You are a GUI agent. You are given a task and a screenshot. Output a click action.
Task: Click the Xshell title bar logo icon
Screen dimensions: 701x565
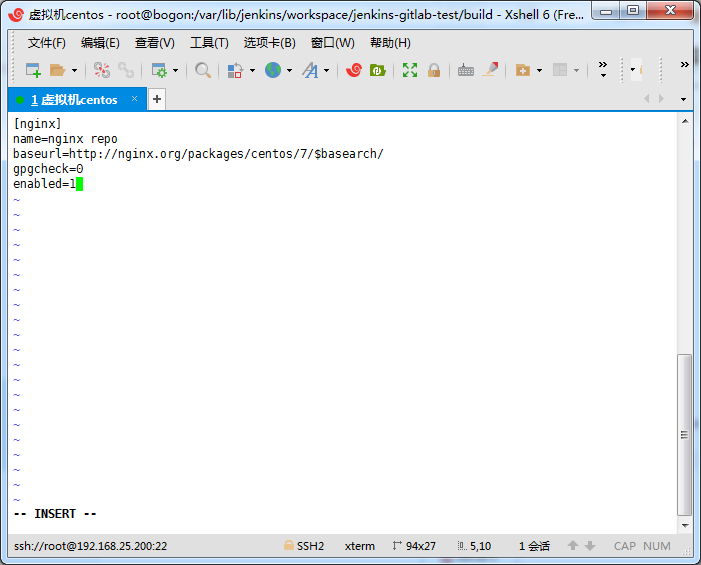tap(16, 15)
